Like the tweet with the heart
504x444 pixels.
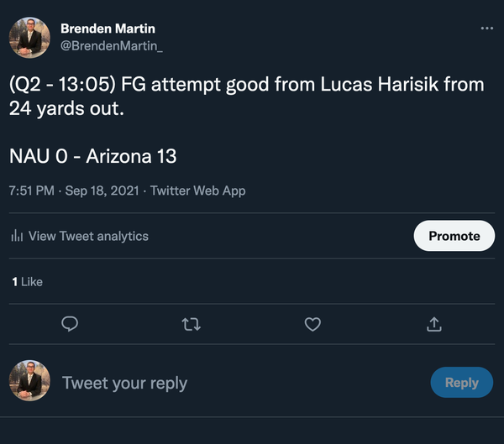click(312, 323)
